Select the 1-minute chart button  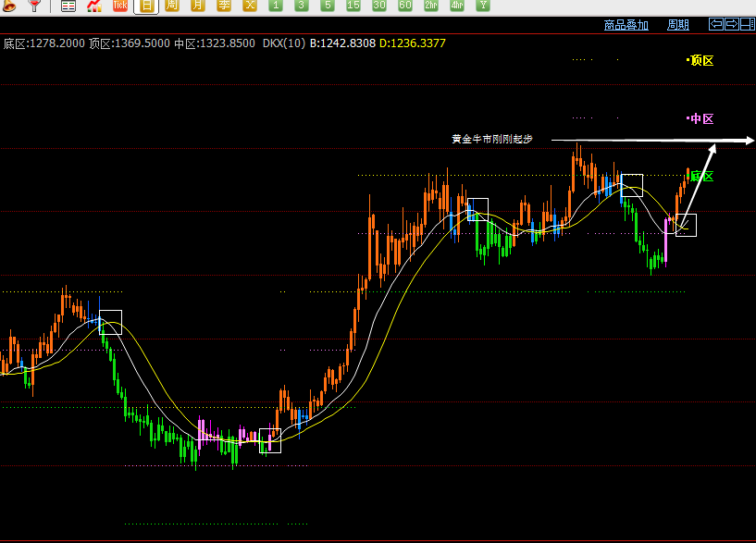276,6
